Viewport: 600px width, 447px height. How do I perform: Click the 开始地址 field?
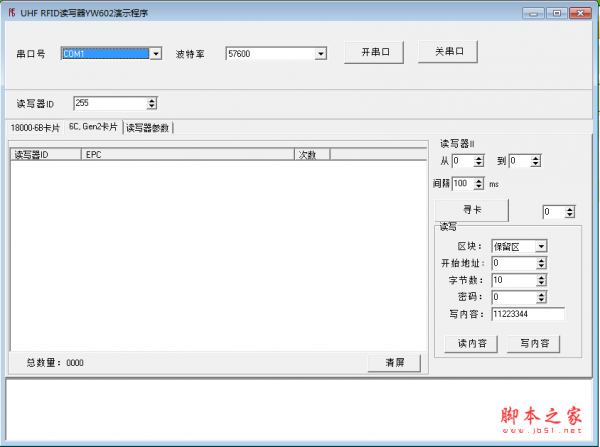514,263
